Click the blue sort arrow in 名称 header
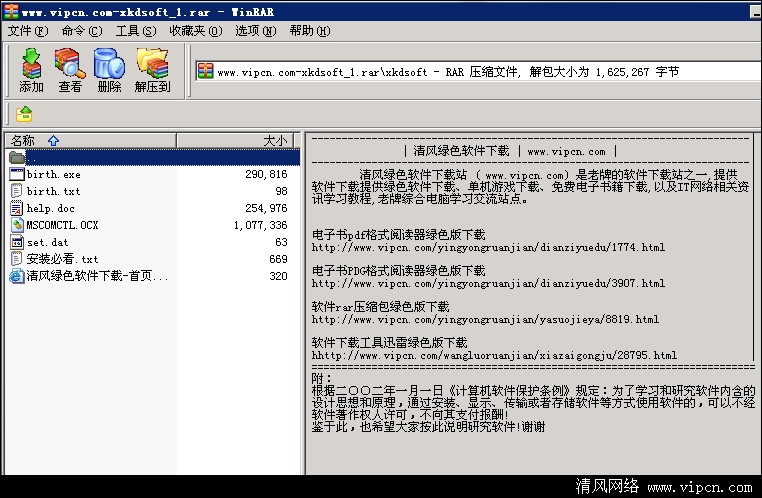762x498 pixels. [53, 140]
